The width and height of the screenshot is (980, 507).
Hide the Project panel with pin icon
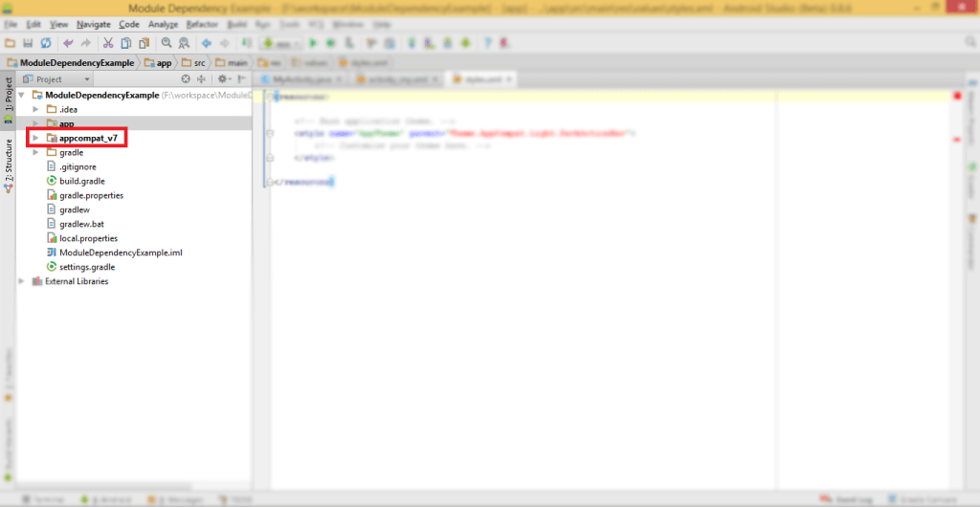click(241, 79)
